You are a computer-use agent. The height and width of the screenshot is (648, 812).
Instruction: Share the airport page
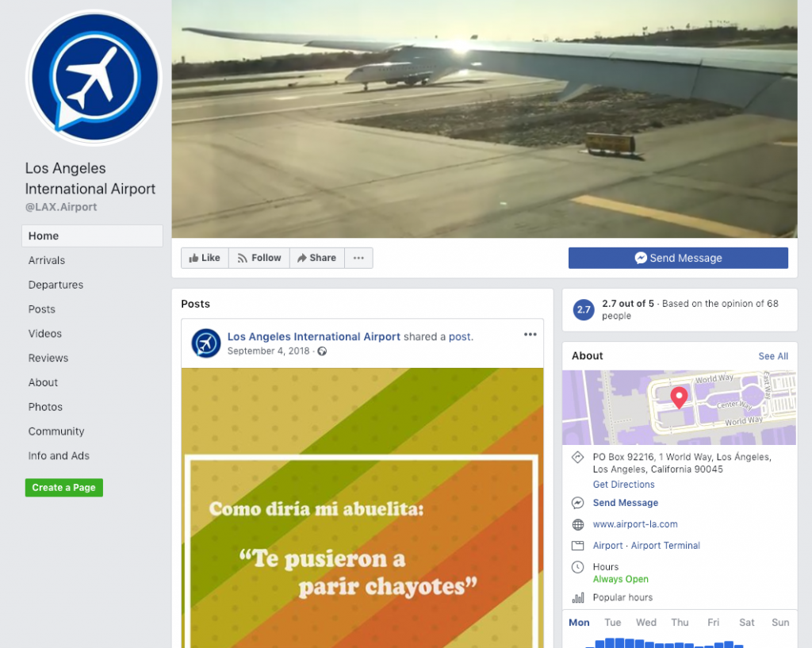click(x=317, y=258)
